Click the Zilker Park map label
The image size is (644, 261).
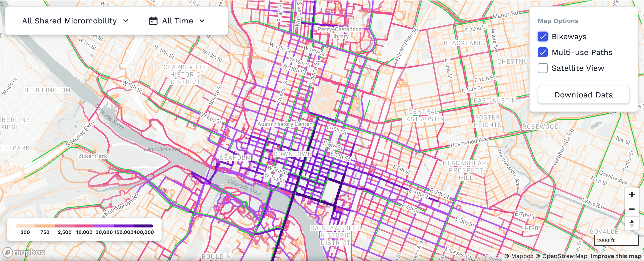(93, 156)
